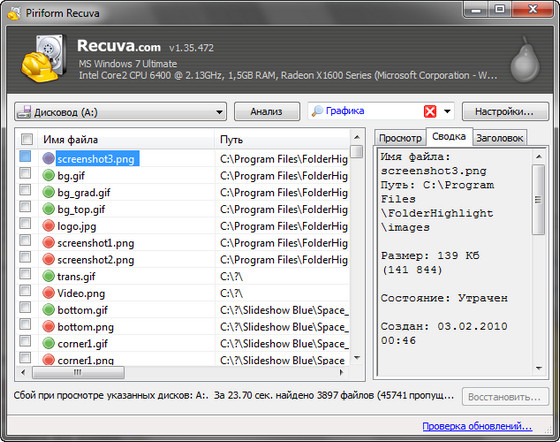Click the red X to clear the Графика filter
The image size is (560, 442).
pyautogui.click(x=430, y=112)
